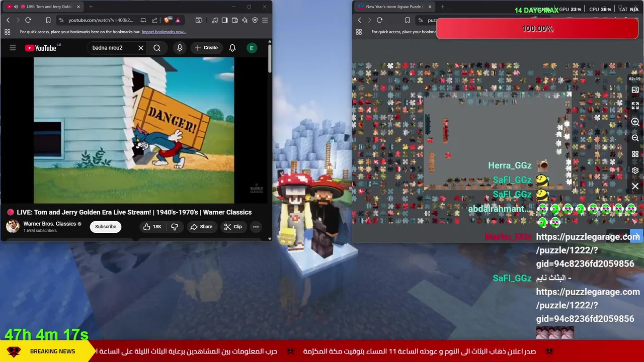This screenshot has height=362, width=644.
Task: Bookmark the YouTube page
Action: pos(48,20)
